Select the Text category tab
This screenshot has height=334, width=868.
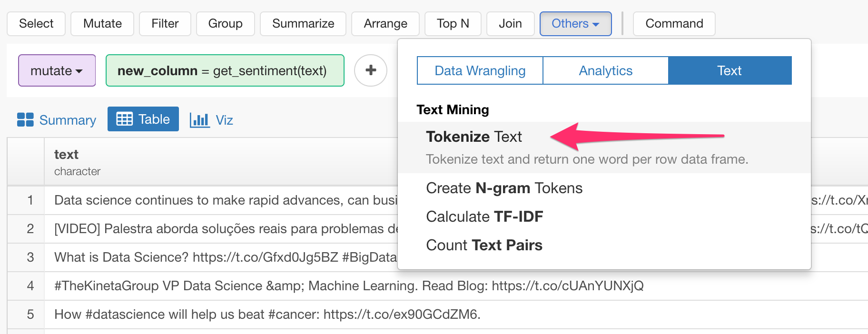pyautogui.click(x=729, y=70)
